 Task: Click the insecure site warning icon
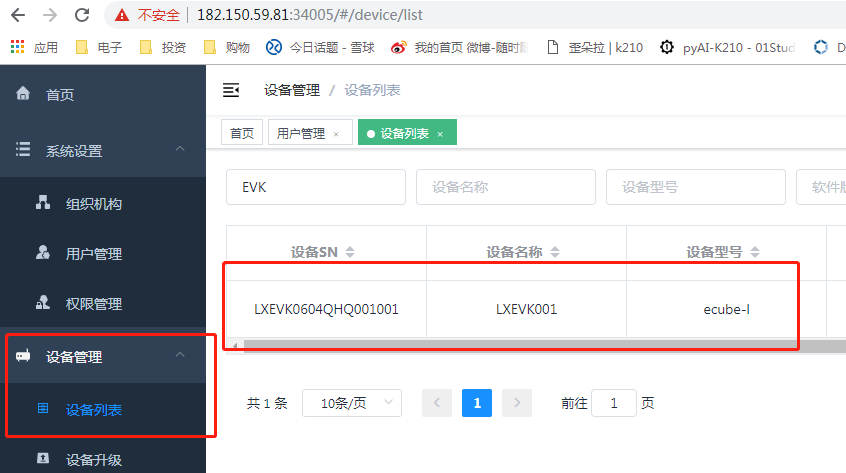pos(122,15)
